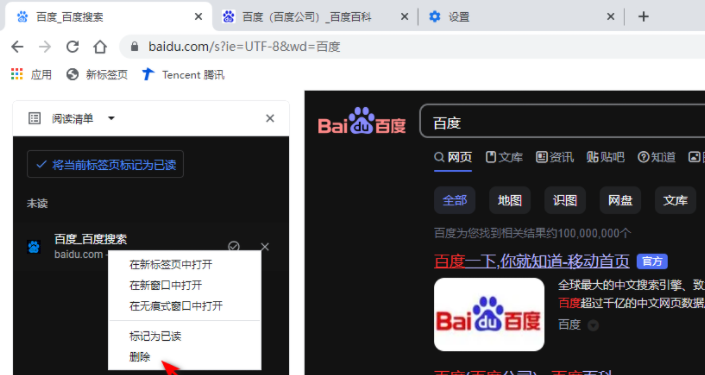The height and width of the screenshot is (375, 705).
Task: Choose 删除 from context menu
Action: [x=184, y=357]
